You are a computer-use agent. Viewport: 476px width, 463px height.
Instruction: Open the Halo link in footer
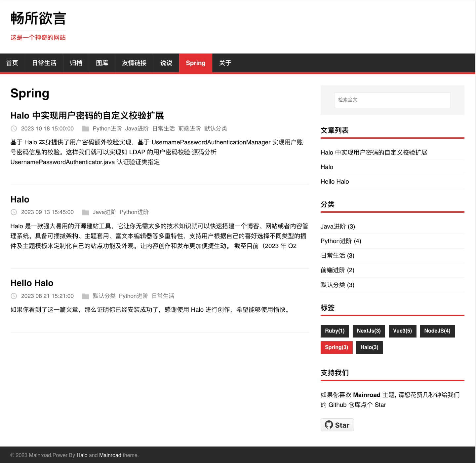point(82,455)
